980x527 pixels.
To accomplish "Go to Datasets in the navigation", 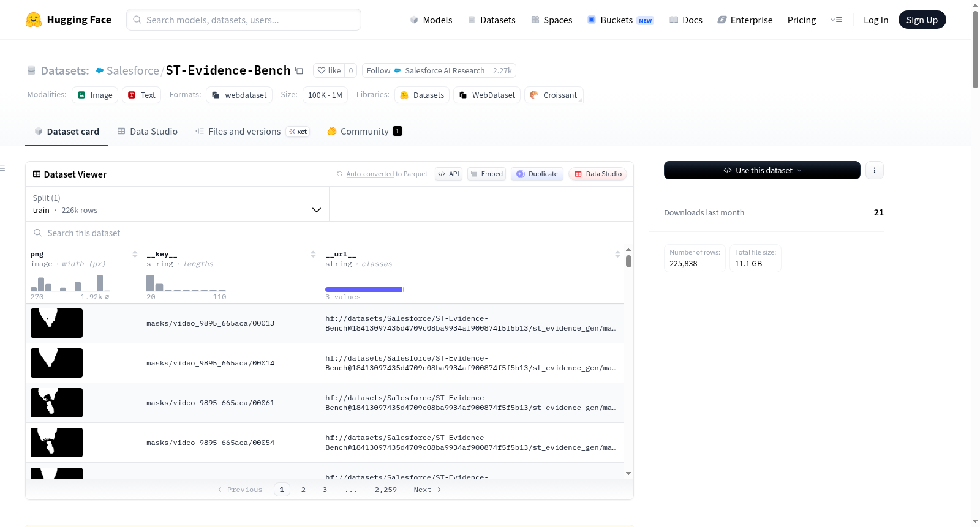I will pyautogui.click(x=491, y=20).
